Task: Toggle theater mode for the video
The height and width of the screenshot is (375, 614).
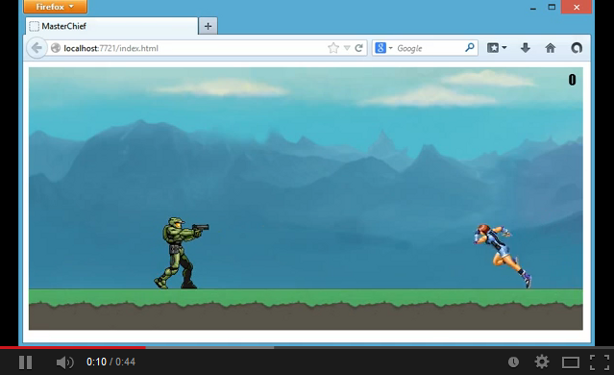Action: (571, 362)
